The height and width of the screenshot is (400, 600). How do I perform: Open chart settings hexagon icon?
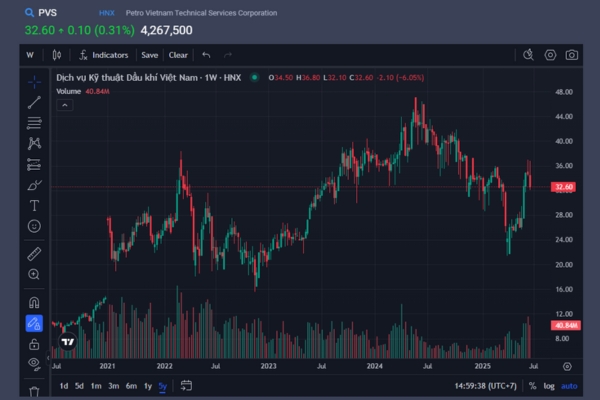[550, 55]
